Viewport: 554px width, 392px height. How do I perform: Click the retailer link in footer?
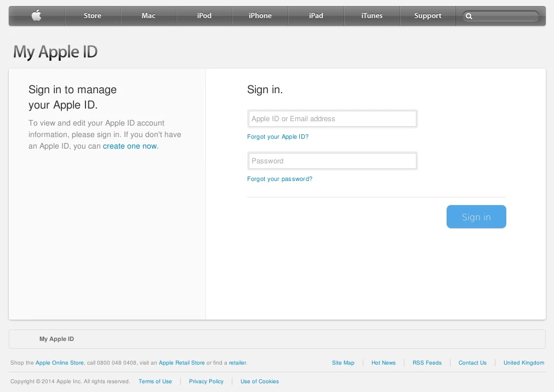[237, 362]
